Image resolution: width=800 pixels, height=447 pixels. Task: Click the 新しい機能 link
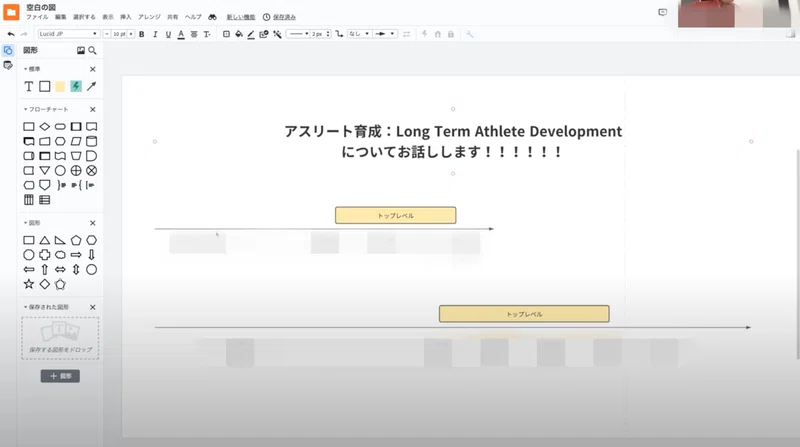(x=241, y=17)
